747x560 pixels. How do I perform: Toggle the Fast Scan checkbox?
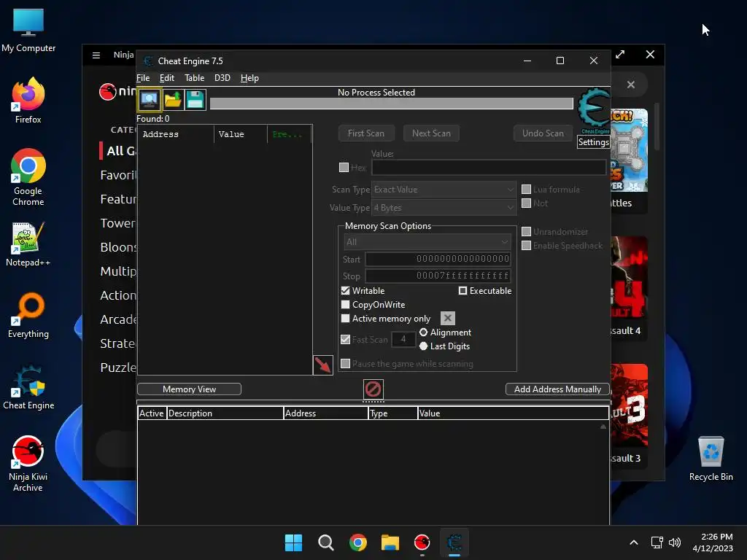tap(345, 339)
